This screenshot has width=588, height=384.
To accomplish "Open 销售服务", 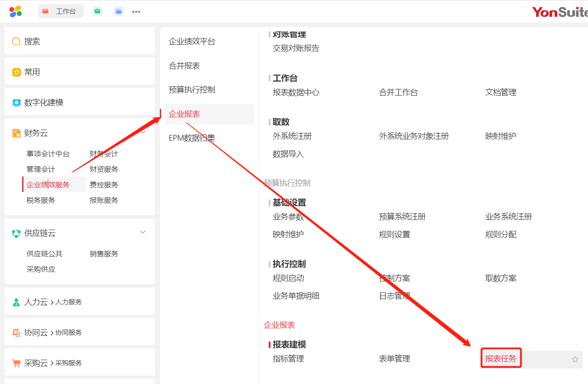I will (x=104, y=254).
